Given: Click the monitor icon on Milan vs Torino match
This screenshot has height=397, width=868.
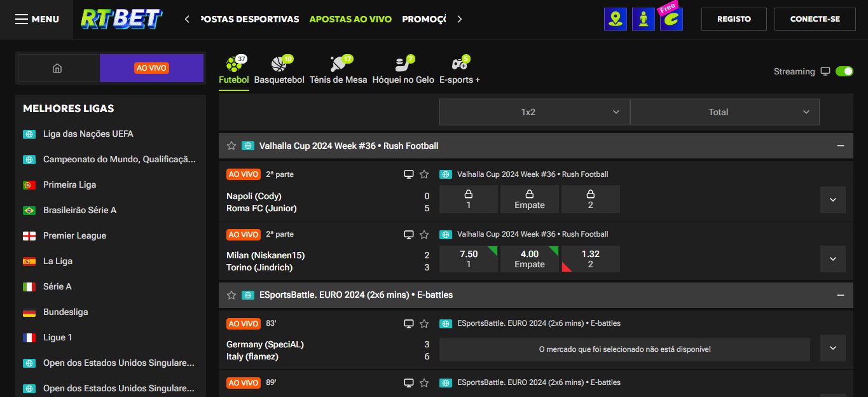Looking at the screenshot, I should pyautogui.click(x=409, y=234).
